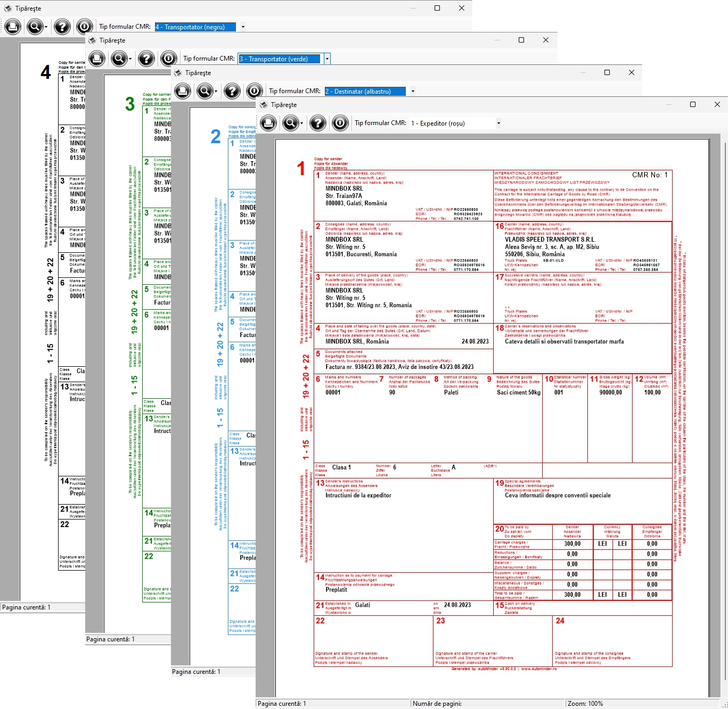Click 'Intructiuni de la expeditor' in box 13
This screenshot has width=728, height=709.
coord(358,496)
